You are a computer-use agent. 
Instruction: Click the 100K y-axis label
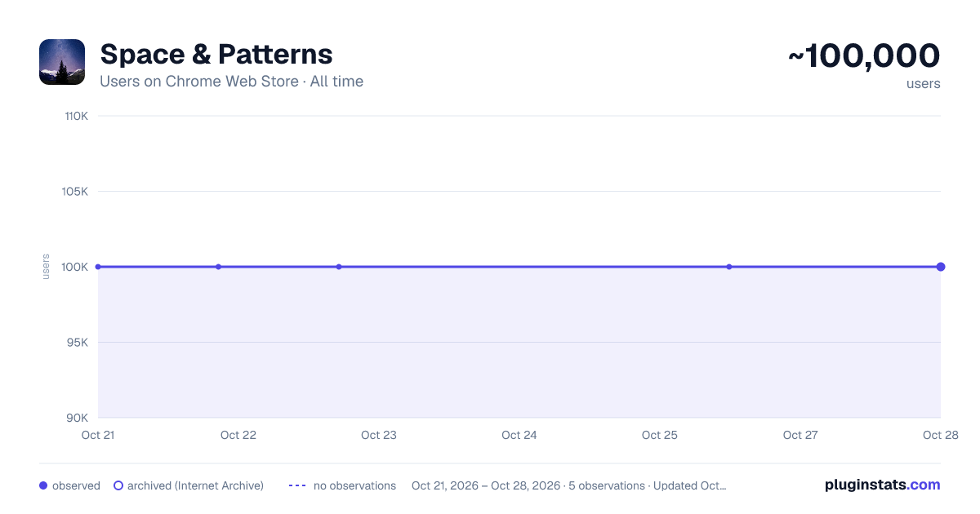tap(76, 267)
